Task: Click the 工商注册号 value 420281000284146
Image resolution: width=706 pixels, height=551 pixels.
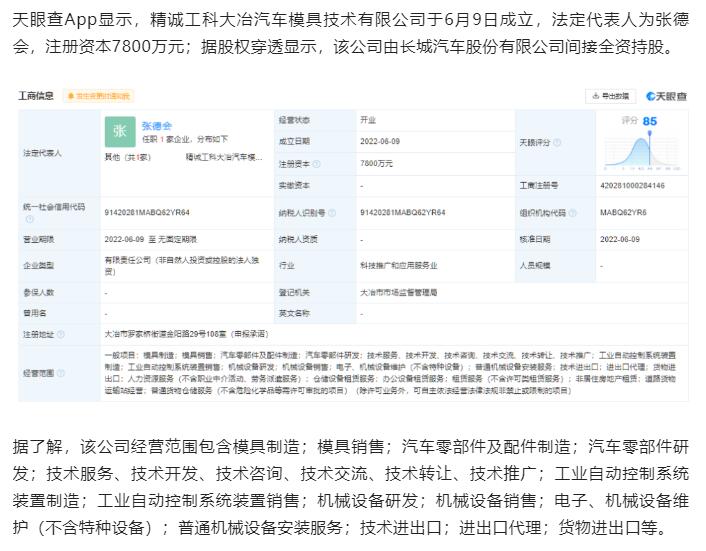Action: 632,185
